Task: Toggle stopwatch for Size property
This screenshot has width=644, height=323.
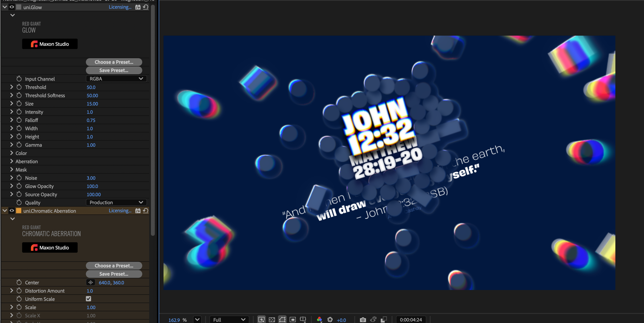Action: pos(19,103)
